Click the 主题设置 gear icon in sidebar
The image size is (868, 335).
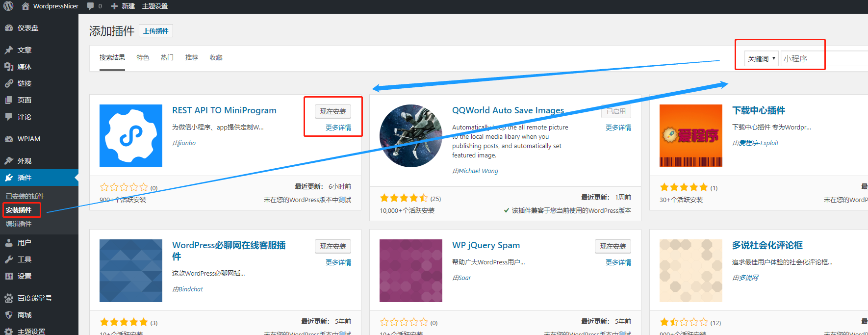9,331
